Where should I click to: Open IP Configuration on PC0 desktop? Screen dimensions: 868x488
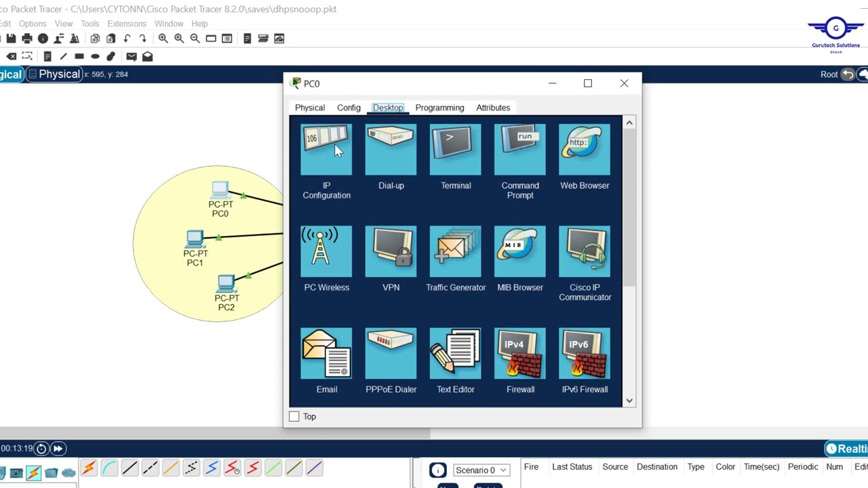[x=326, y=150]
